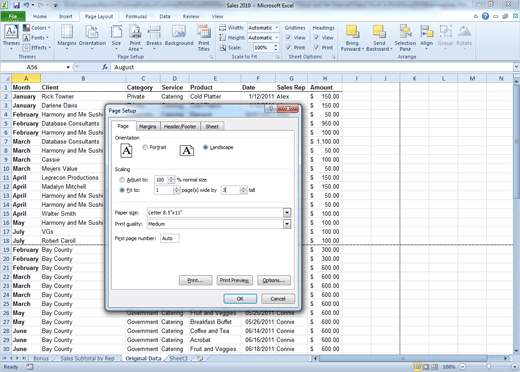The width and height of the screenshot is (520, 372).
Task: Select Landscape orientation radio button
Action: pyautogui.click(x=206, y=147)
